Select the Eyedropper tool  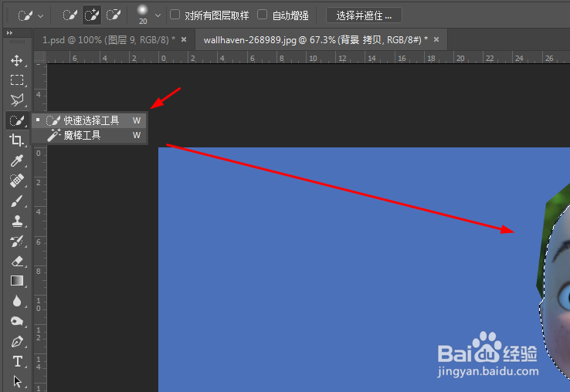(17, 161)
